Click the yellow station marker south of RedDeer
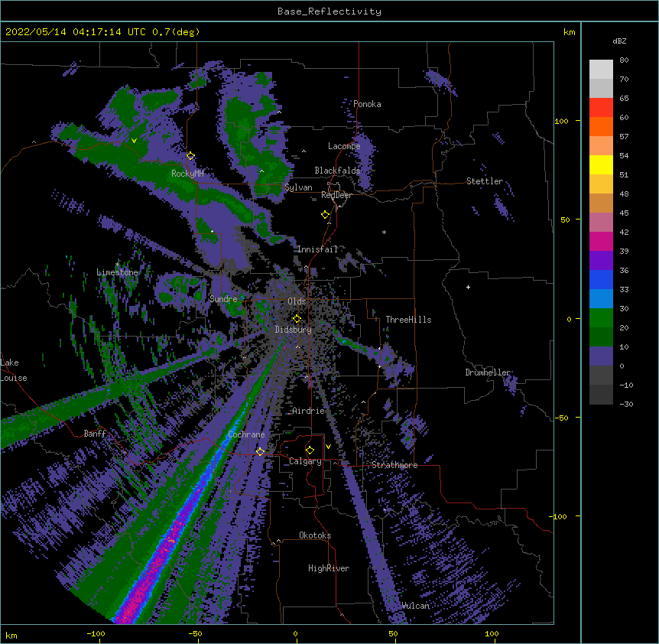This screenshot has width=659, height=644. 325,215
